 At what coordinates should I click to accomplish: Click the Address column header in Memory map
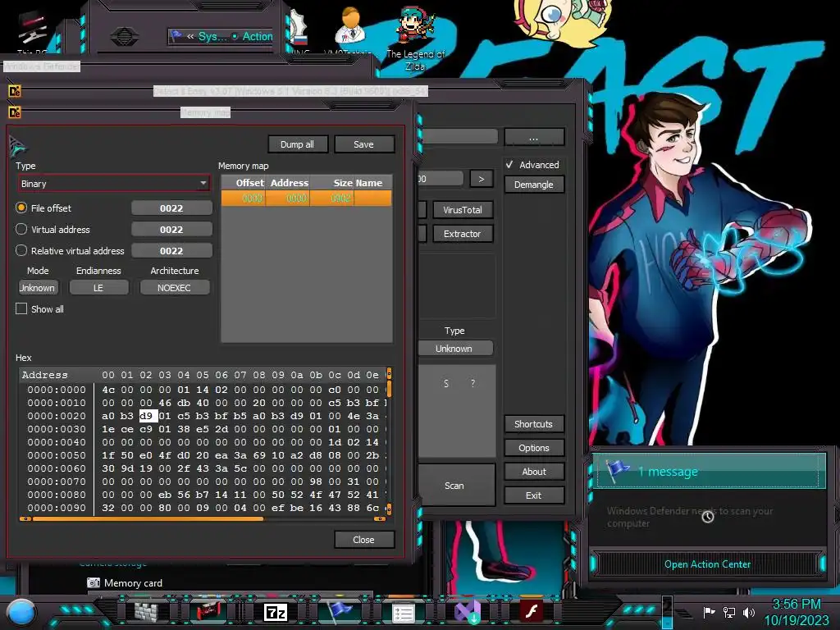point(288,183)
